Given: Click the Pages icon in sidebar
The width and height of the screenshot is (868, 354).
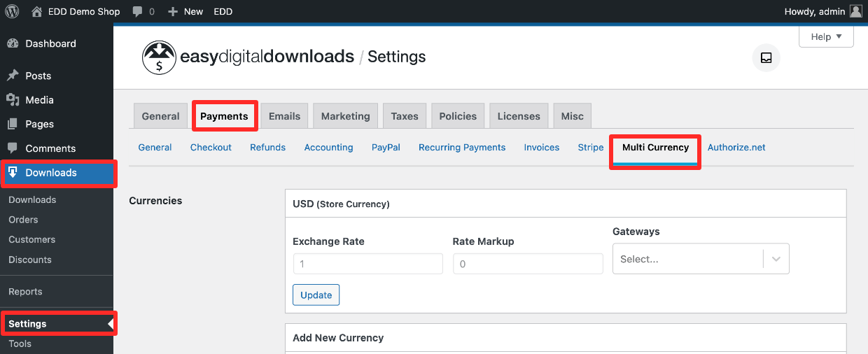Looking at the screenshot, I should 13,124.
